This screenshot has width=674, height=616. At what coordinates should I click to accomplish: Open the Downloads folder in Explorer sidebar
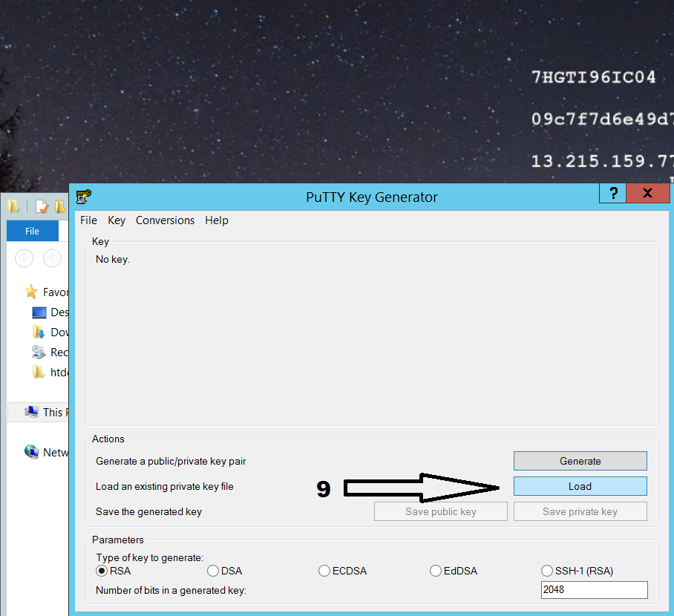(39, 332)
